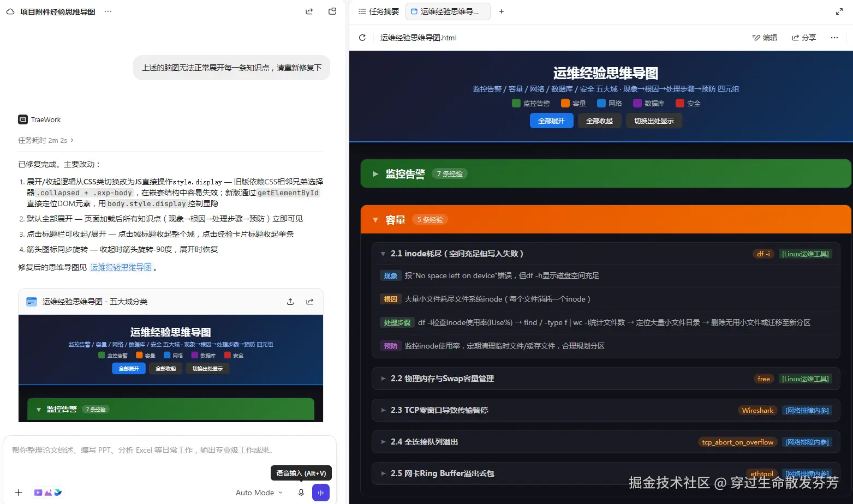Open the 运维经验思维导图 link in the reply

(121, 267)
